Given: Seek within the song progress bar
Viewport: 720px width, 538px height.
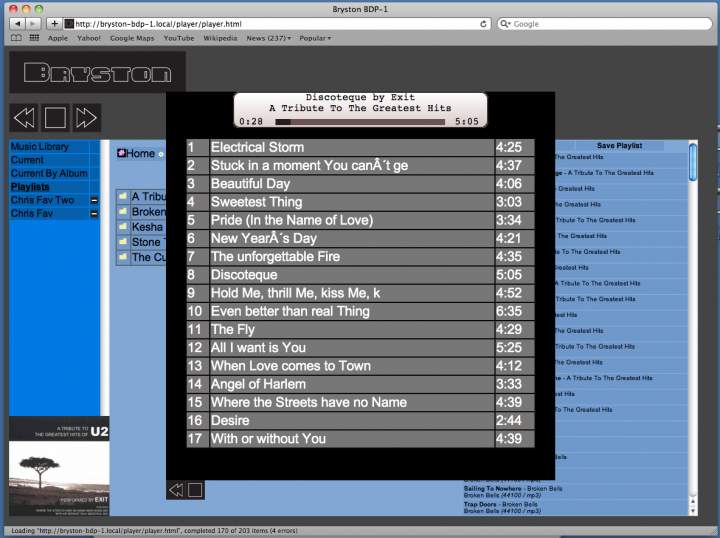Looking at the screenshot, I should (x=360, y=122).
